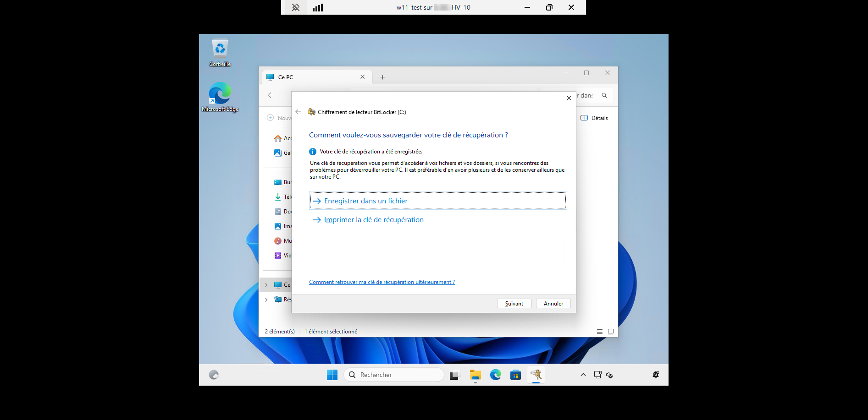Switch Explorer to details list view
This screenshot has width=868, height=420.
[x=600, y=332]
